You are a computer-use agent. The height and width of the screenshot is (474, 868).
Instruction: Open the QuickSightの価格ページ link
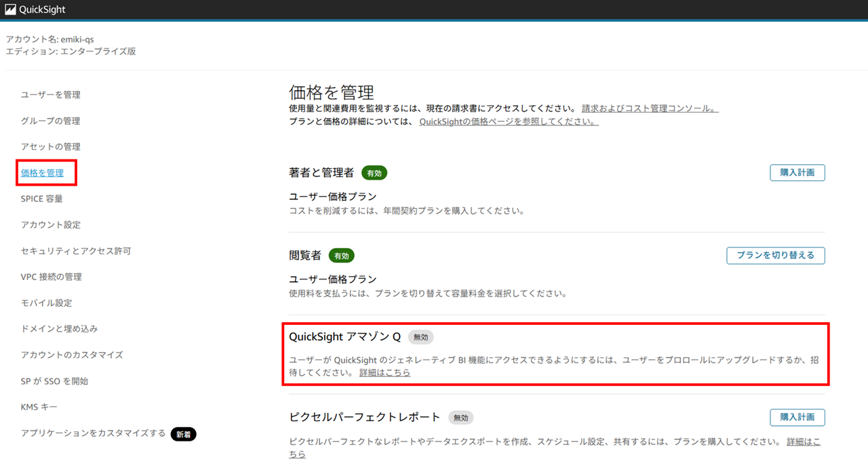[509, 122]
